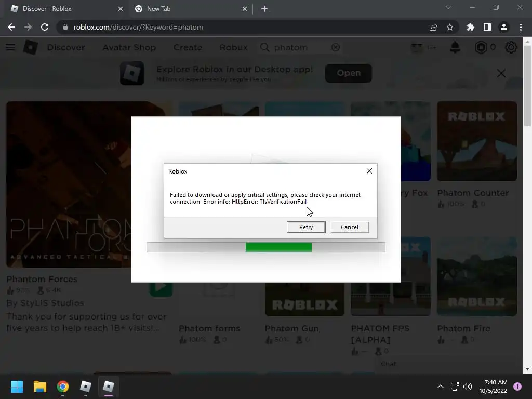Play Phantom Forces with green button
The width and height of the screenshot is (532, 399).
point(161,288)
